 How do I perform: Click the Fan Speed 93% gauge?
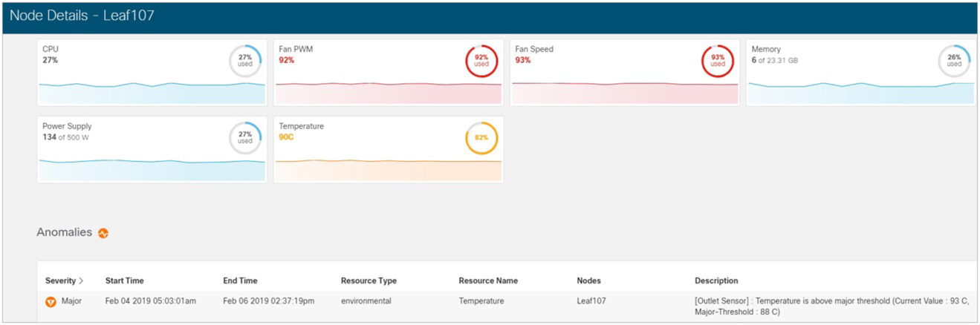(718, 61)
